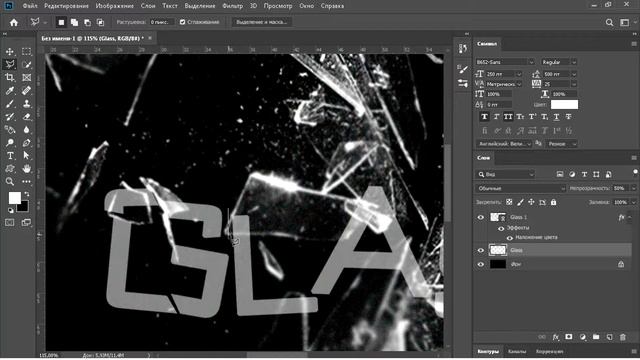
Task: Open Character panel text color swatch
Action: click(x=564, y=104)
